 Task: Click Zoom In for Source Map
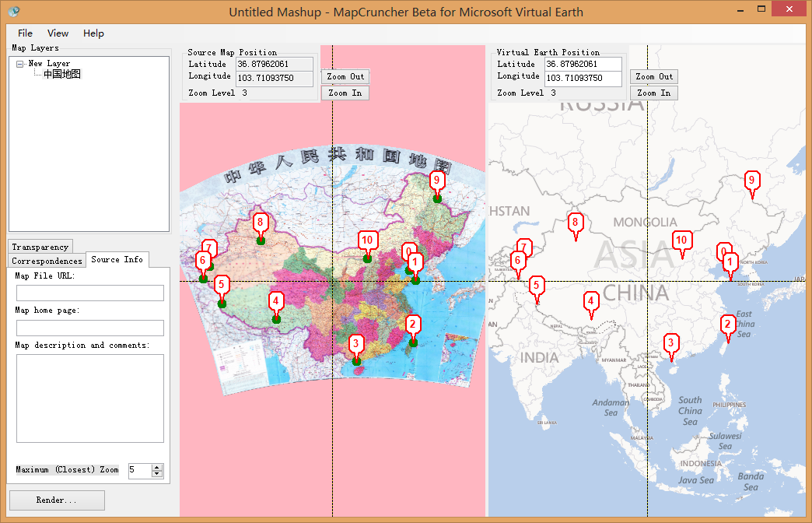coord(345,93)
